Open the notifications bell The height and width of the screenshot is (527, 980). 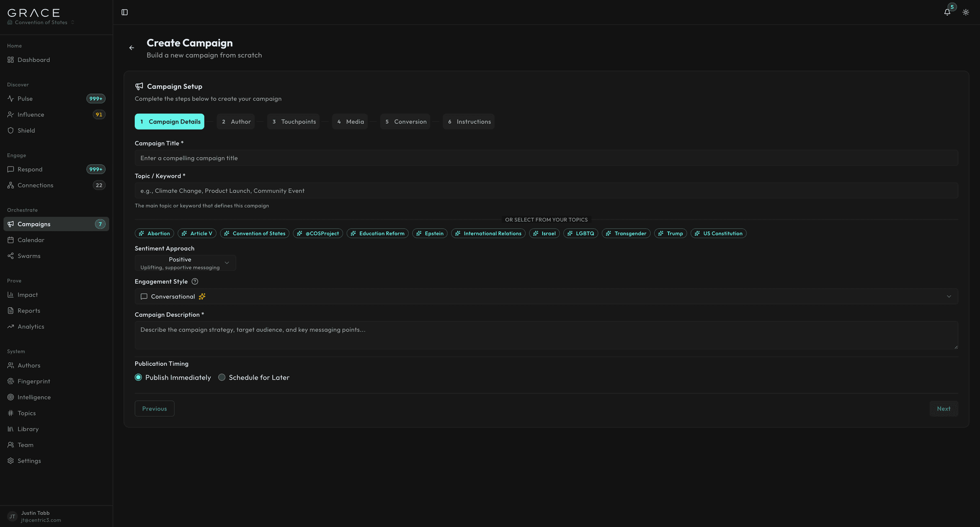pyautogui.click(x=947, y=12)
